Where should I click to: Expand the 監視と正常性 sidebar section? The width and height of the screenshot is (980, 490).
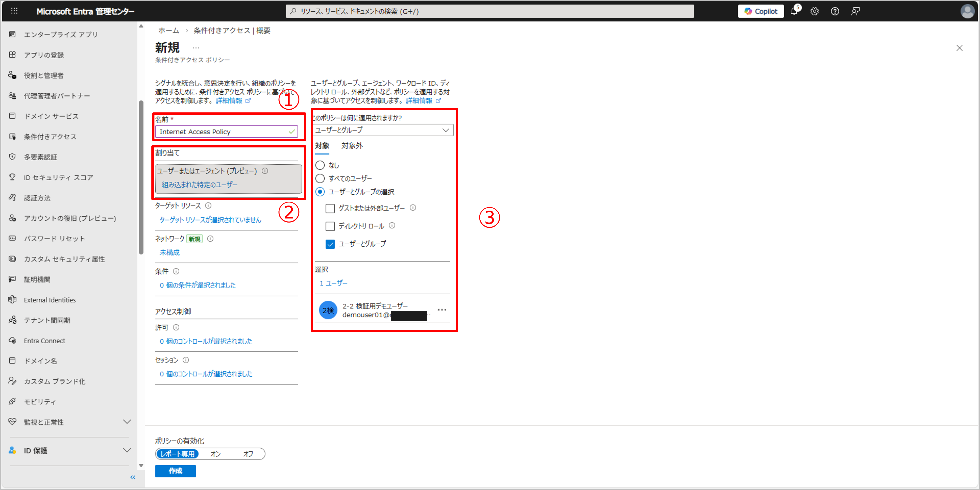(127, 421)
